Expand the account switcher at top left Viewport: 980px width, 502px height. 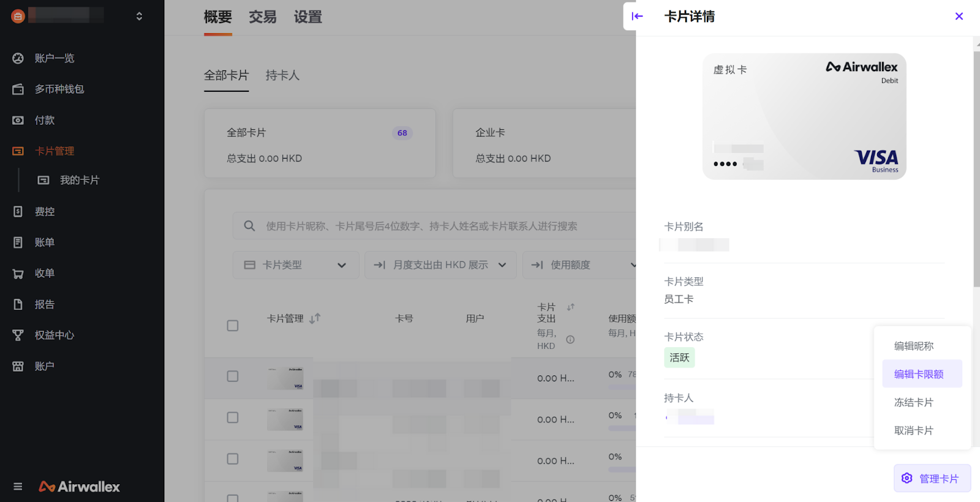139,17
